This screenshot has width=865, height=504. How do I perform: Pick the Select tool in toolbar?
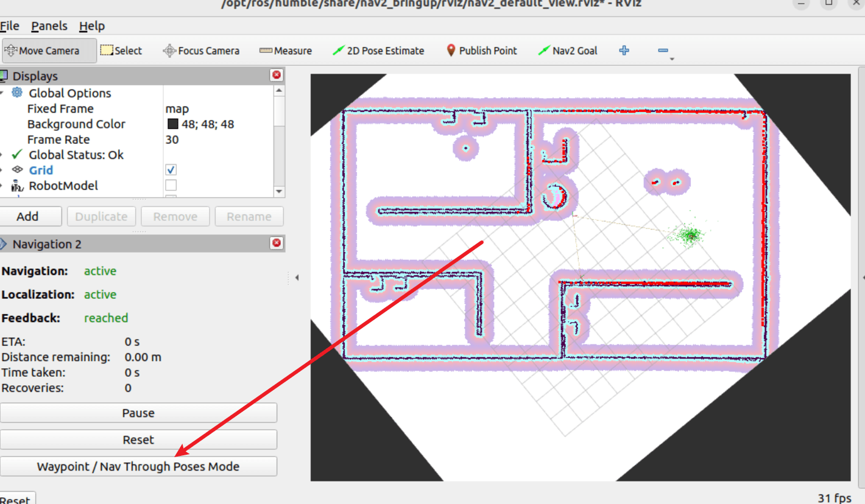121,51
